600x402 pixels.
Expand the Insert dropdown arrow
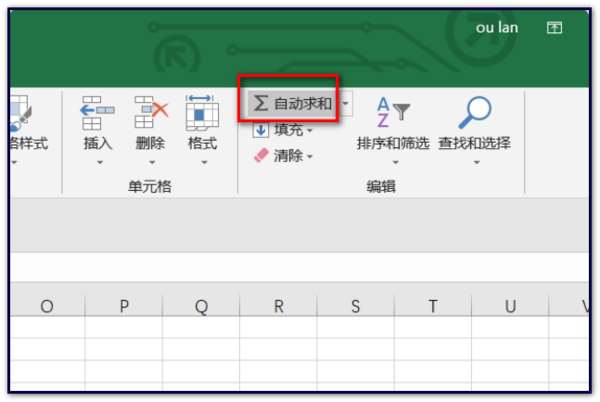pyautogui.click(x=100, y=163)
